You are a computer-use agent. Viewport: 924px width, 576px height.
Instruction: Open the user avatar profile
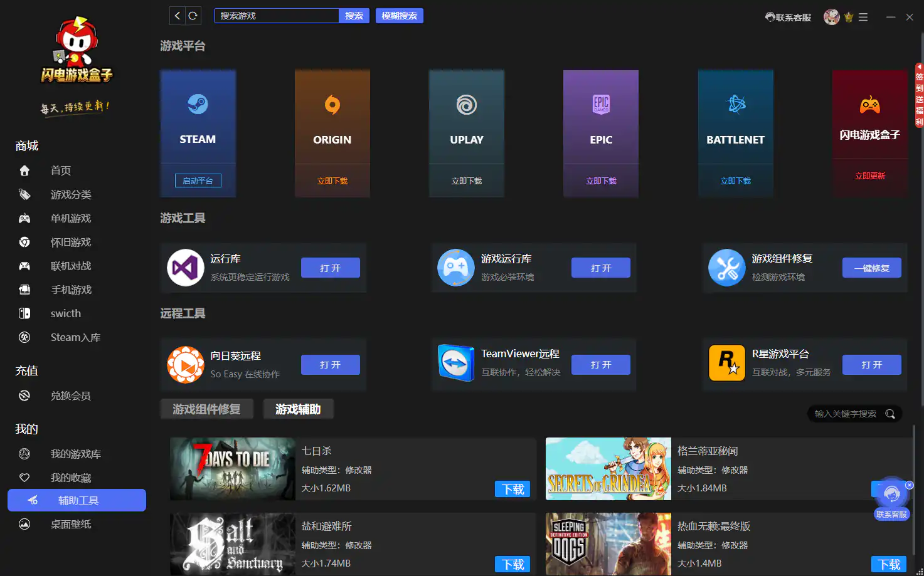[x=832, y=17]
